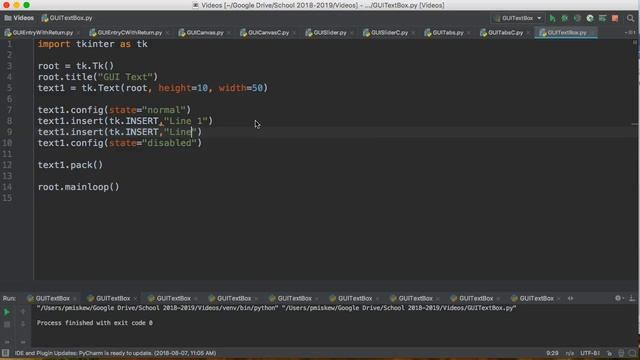Click the python command path in Run output

point(276,308)
